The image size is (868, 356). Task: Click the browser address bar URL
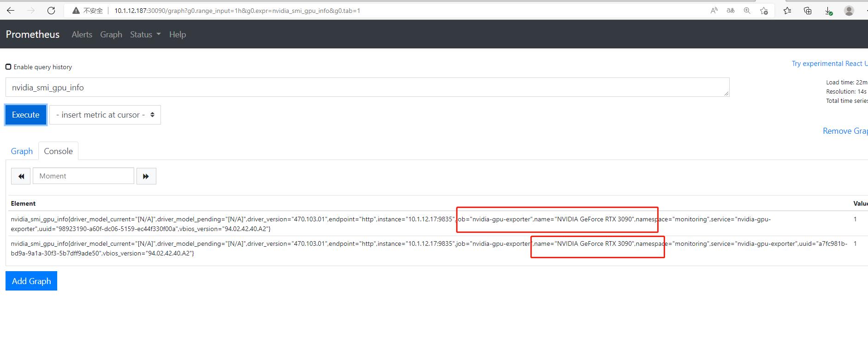(237, 11)
